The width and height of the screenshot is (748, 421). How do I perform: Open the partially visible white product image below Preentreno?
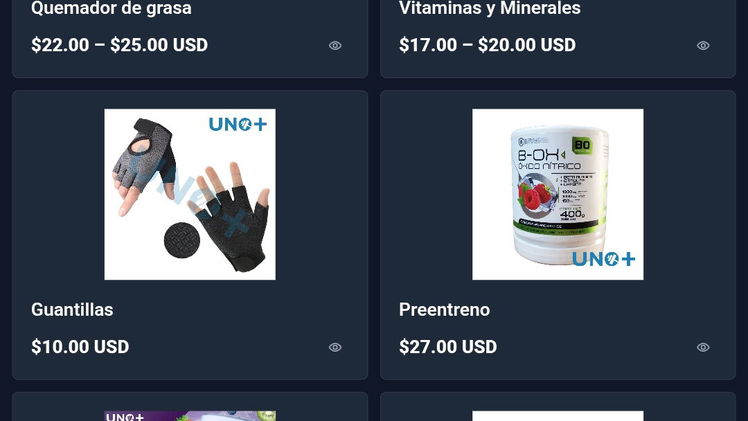pos(558,416)
